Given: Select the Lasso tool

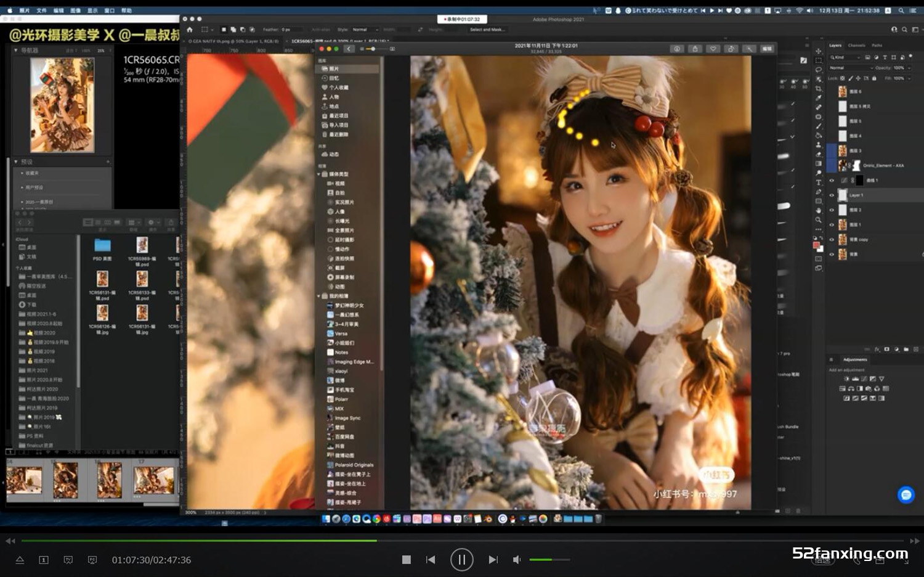Looking at the screenshot, I should (818, 70).
